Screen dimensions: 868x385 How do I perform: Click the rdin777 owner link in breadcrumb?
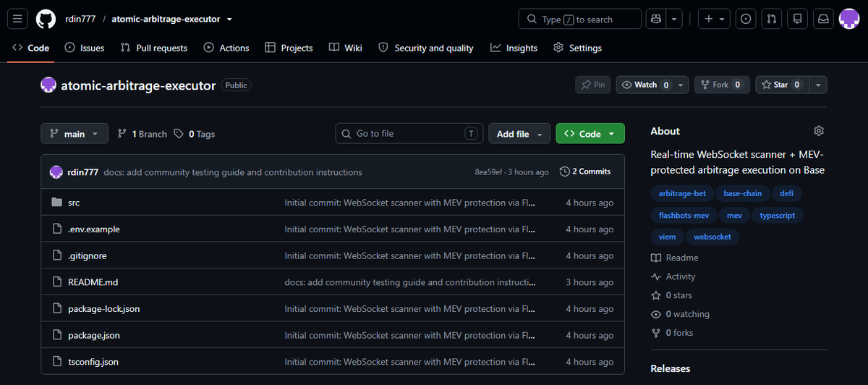click(79, 19)
